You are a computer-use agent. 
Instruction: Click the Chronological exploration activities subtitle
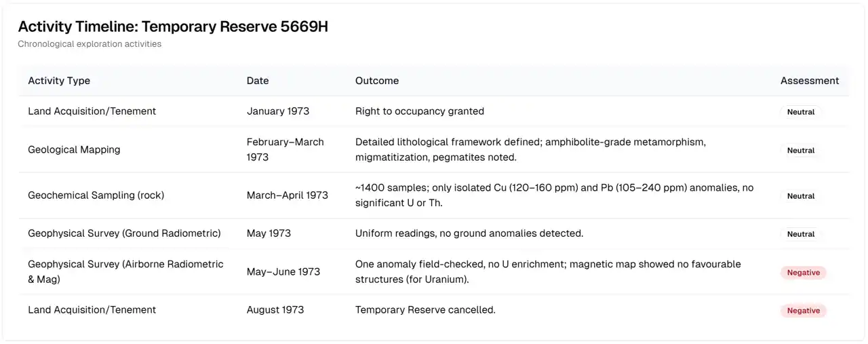coord(90,44)
